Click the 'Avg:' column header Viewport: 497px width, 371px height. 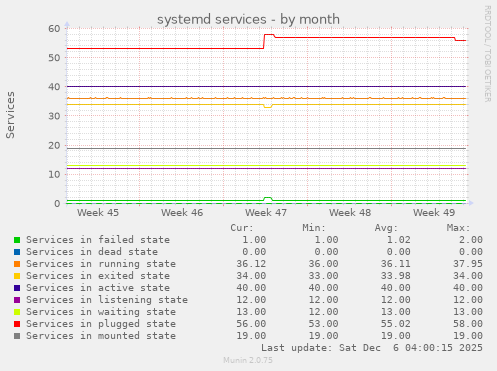click(x=386, y=228)
